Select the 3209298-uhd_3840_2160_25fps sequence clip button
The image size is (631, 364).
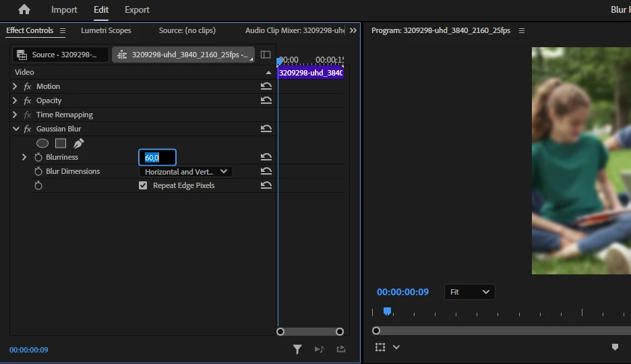[183, 55]
